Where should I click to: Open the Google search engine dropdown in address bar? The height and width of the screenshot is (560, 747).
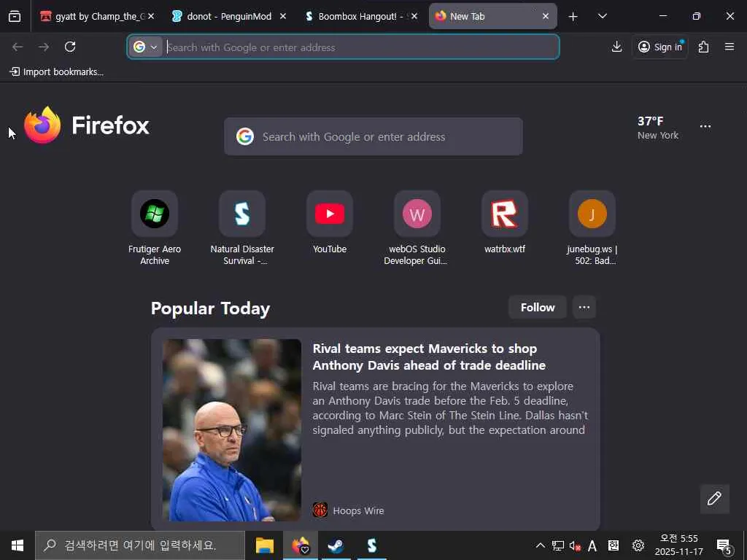[x=145, y=47]
